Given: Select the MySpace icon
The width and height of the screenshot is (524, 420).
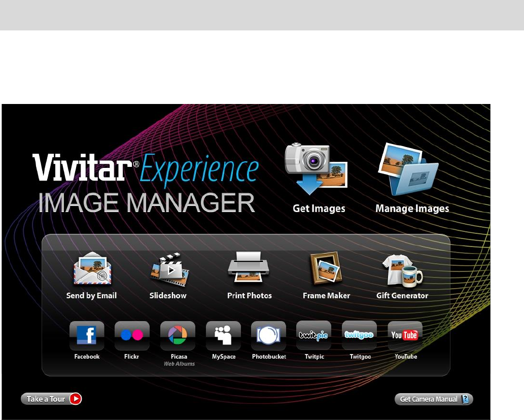Looking at the screenshot, I should (x=223, y=335).
